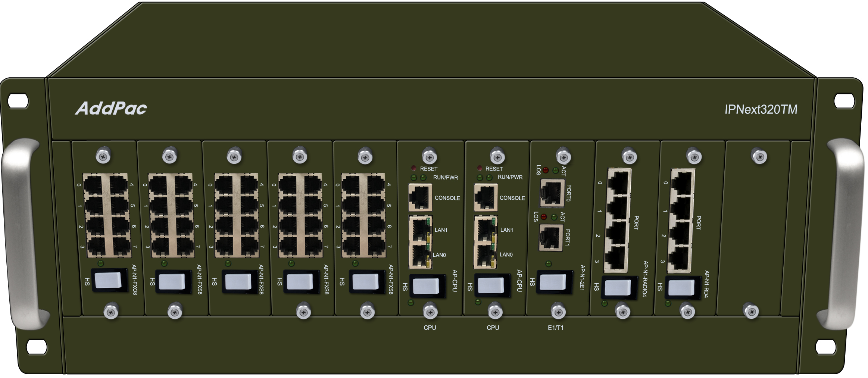The image size is (868, 378).
Task: Click the AP-N1-FXO8 module label
Action: click(x=134, y=280)
